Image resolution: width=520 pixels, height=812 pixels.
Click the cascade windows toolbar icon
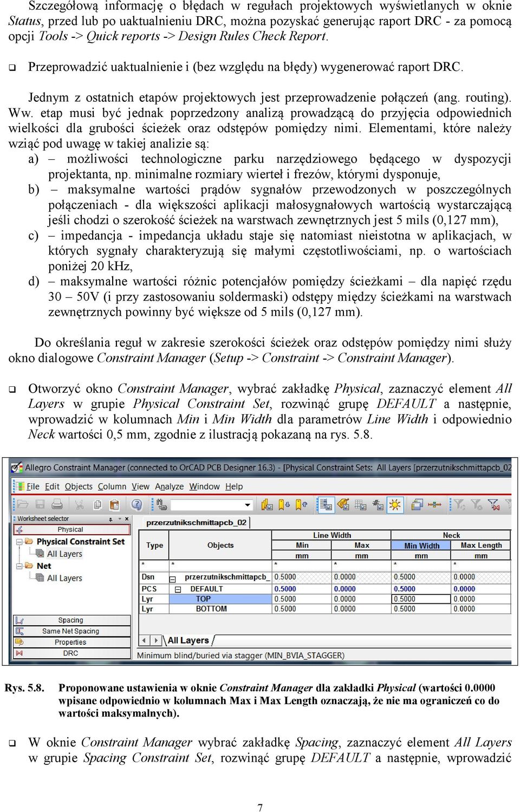click(x=417, y=504)
